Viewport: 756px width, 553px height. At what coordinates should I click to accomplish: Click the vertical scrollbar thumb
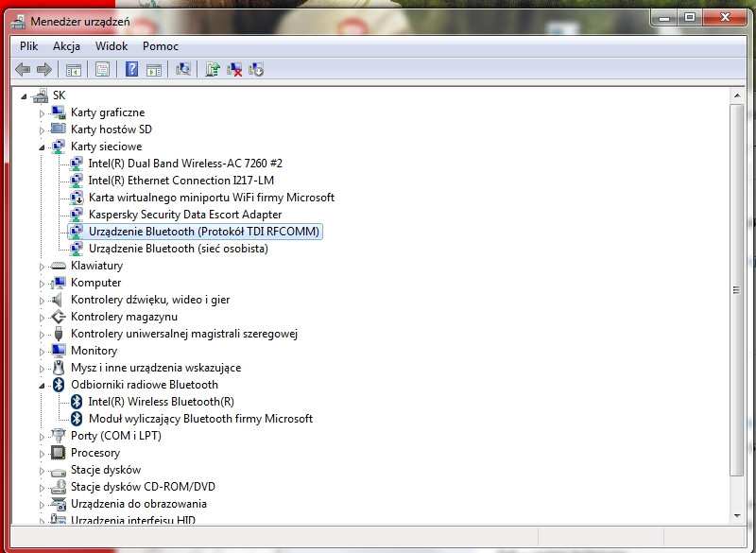tap(737, 290)
